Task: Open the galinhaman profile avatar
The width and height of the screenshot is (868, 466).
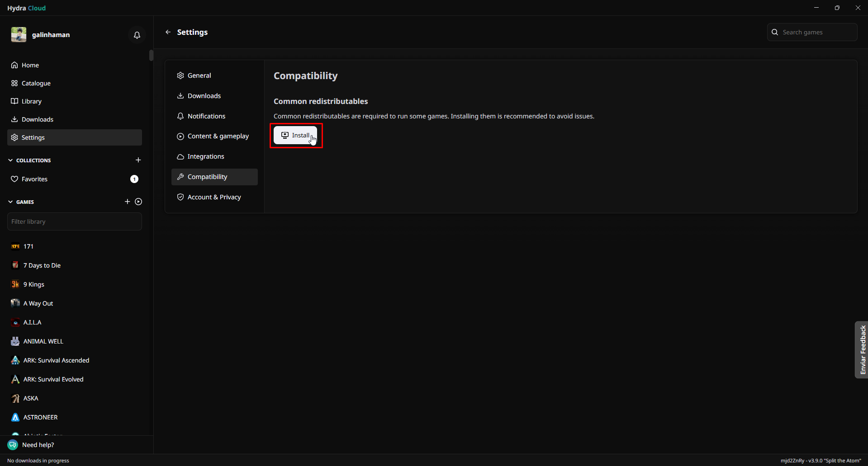Action: tap(19, 35)
